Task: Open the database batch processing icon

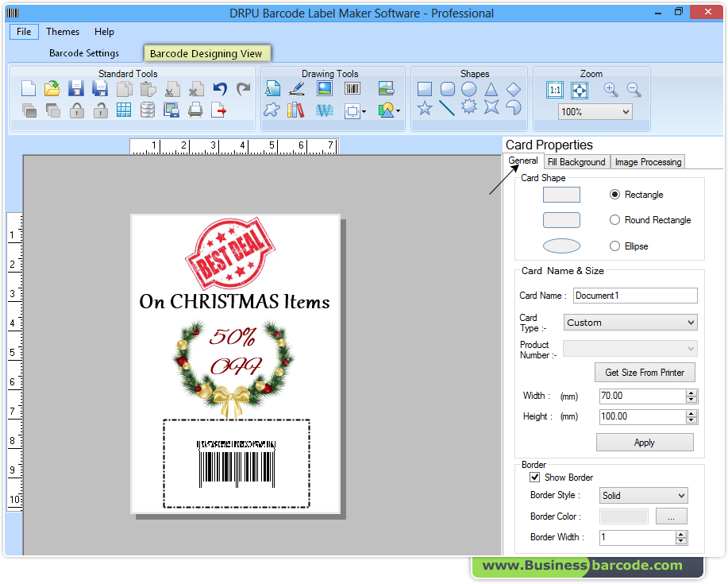Action: (x=147, y=110)
